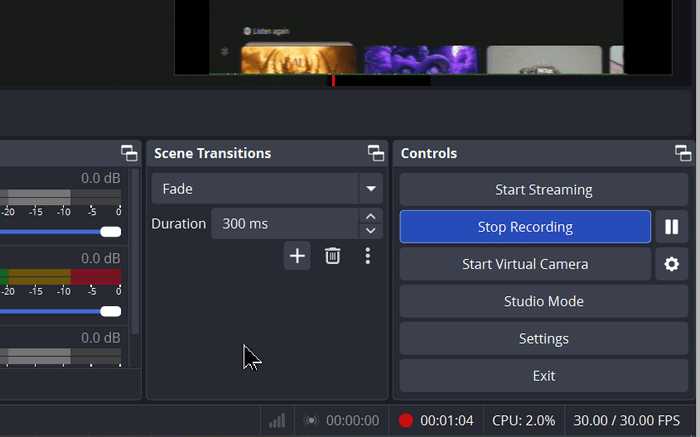Screen dimensions: 700x437
Task: Pause the recording with the pause icon
Action: [x=671, y=227]
